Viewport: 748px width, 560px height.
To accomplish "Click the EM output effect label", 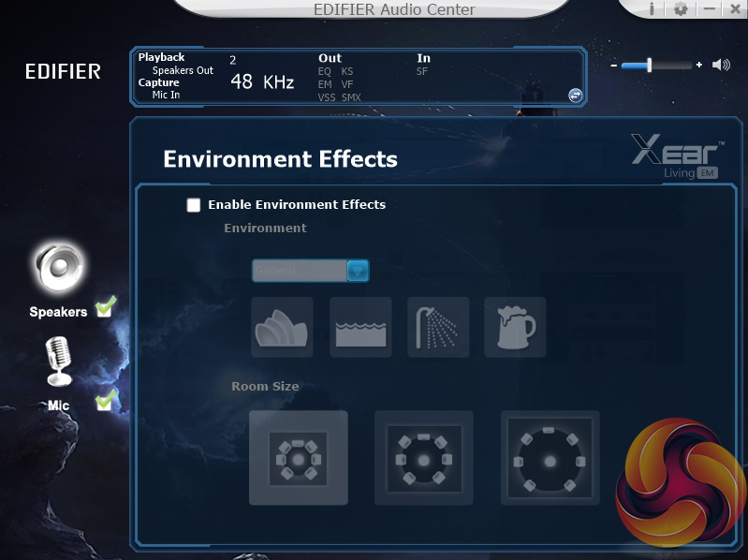I will [325, 84].
